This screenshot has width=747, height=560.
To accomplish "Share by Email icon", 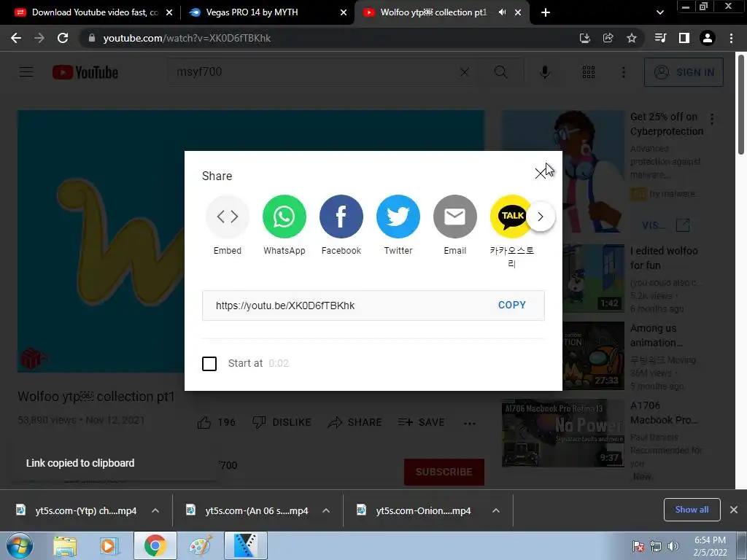I will click(x=455, y=217).
